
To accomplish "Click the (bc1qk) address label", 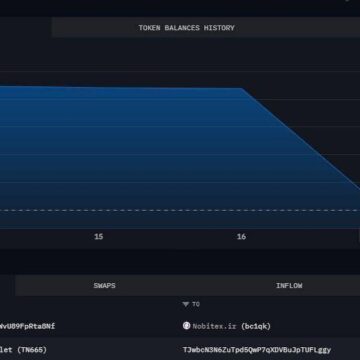I will coord(256,326).
